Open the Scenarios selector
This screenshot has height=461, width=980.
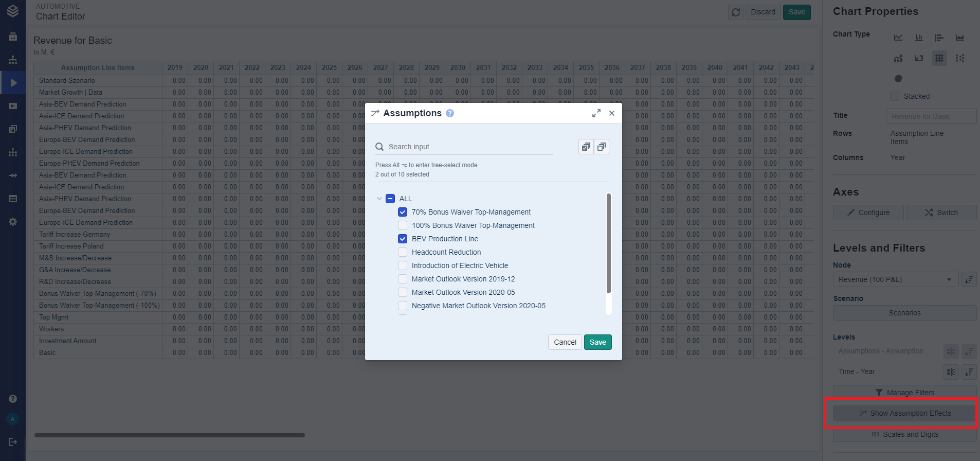click(904, 313)
